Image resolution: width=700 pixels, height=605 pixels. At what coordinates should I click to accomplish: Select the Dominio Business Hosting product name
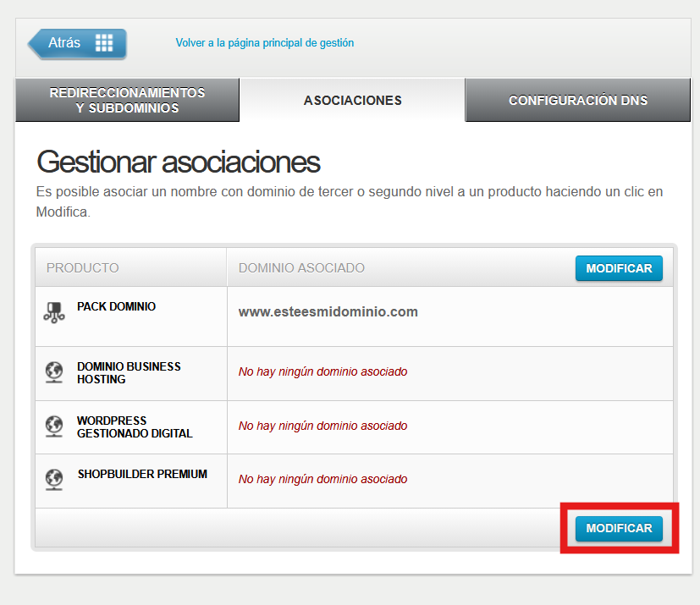coord(129,373)
